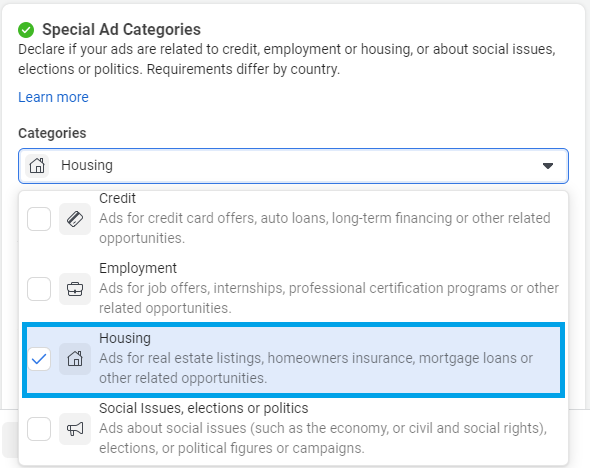Click the credit card icon in list
Screen dimensions: 590x468
click(75, 219)
